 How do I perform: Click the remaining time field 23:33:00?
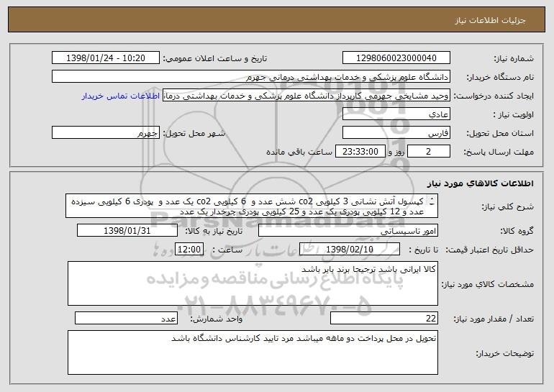click(360, 152)
